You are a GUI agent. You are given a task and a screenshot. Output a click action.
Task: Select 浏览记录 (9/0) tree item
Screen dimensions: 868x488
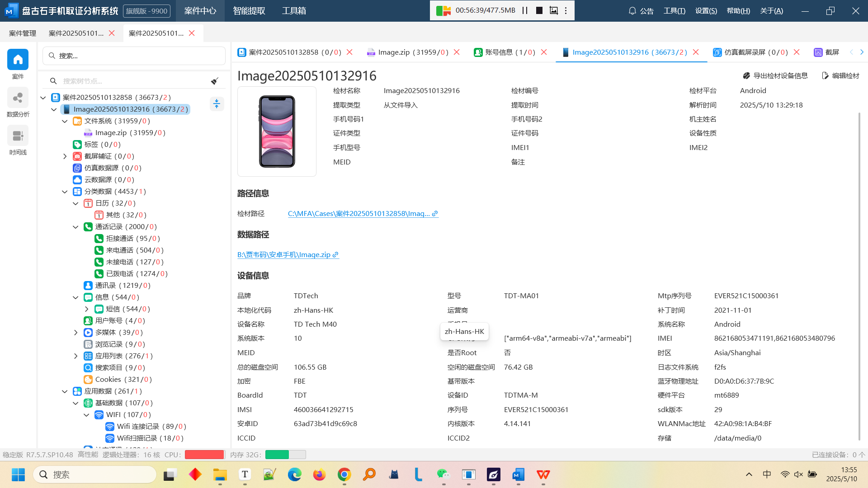point(114,344)
